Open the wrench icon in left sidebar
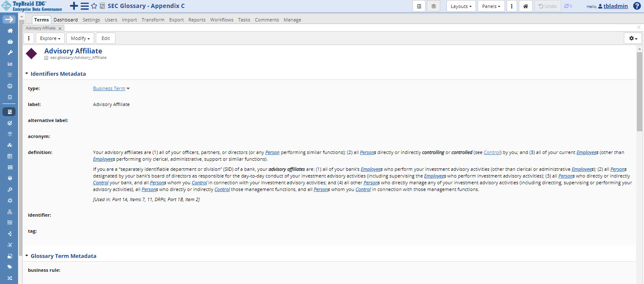The image size is (644, 284). [10, 53]
